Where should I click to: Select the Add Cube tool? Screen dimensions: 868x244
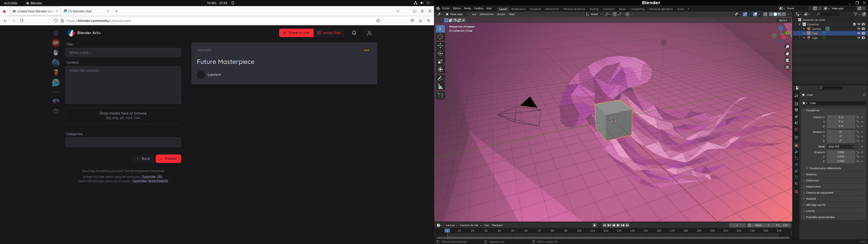440,96
